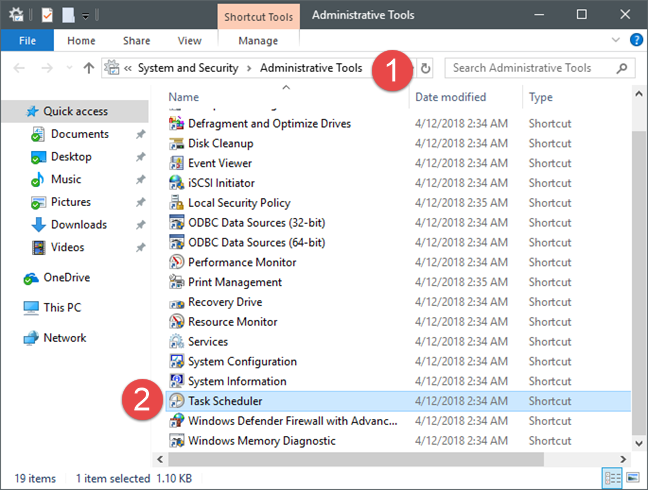This screenshot has height=490, width=648.
Task: Open Documents in navigation pane
Action: pos(79,134)
